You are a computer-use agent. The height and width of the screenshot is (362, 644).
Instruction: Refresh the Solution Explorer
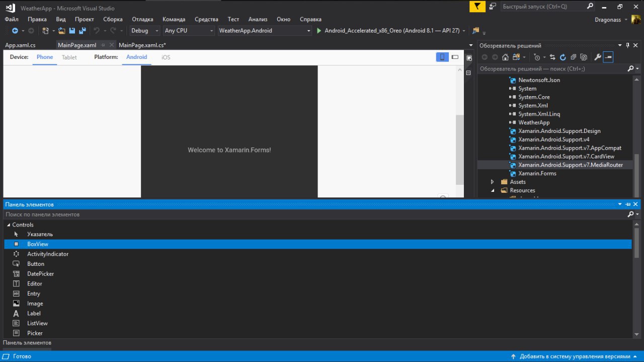[x=563, y=57]
